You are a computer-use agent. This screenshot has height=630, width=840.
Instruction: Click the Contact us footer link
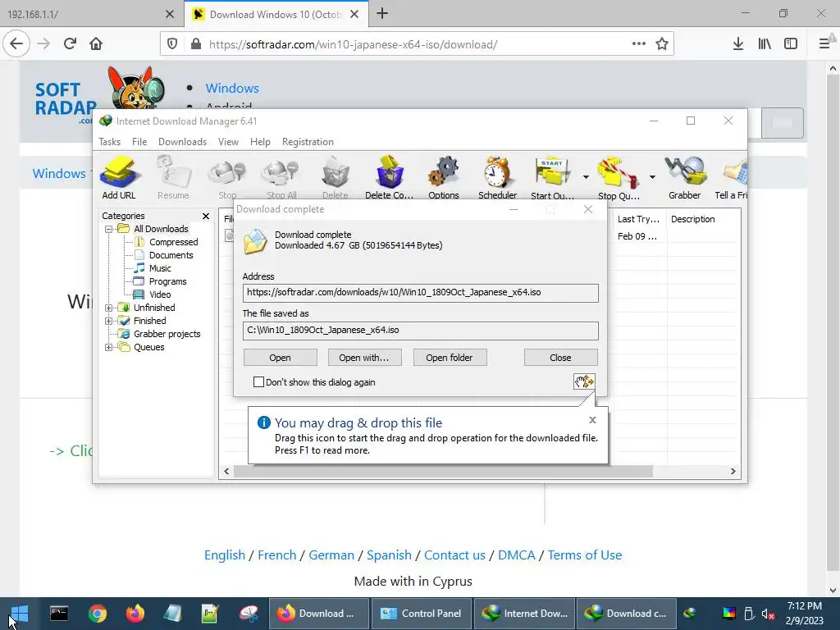click(454, 555)
